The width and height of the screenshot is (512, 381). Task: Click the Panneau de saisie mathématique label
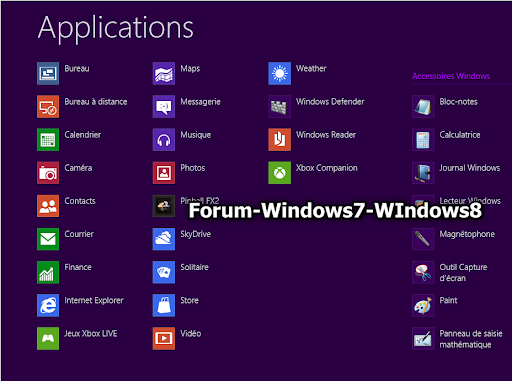tap(471, 339)
